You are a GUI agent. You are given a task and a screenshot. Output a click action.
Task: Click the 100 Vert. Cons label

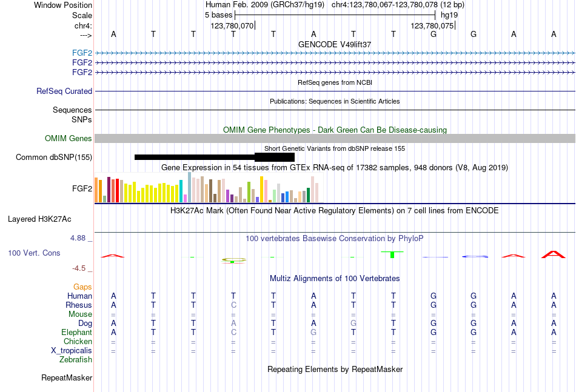pyautogui.click(x=34, y=253)
